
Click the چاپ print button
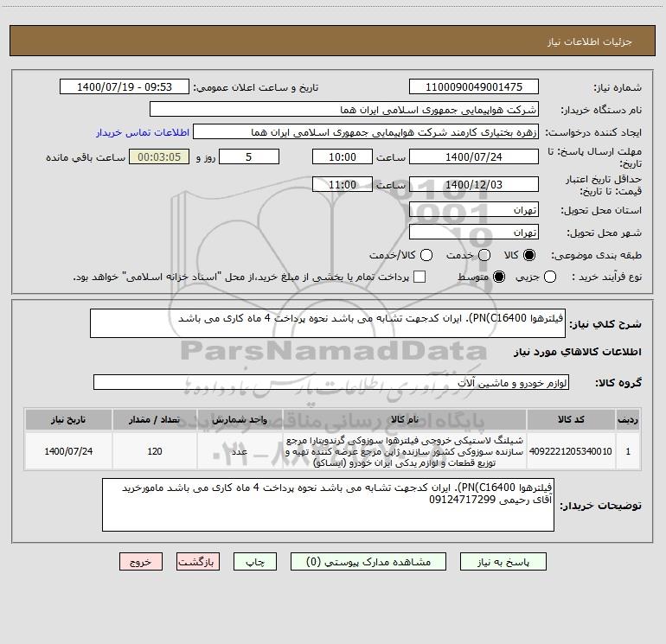(x=255, y=562)
